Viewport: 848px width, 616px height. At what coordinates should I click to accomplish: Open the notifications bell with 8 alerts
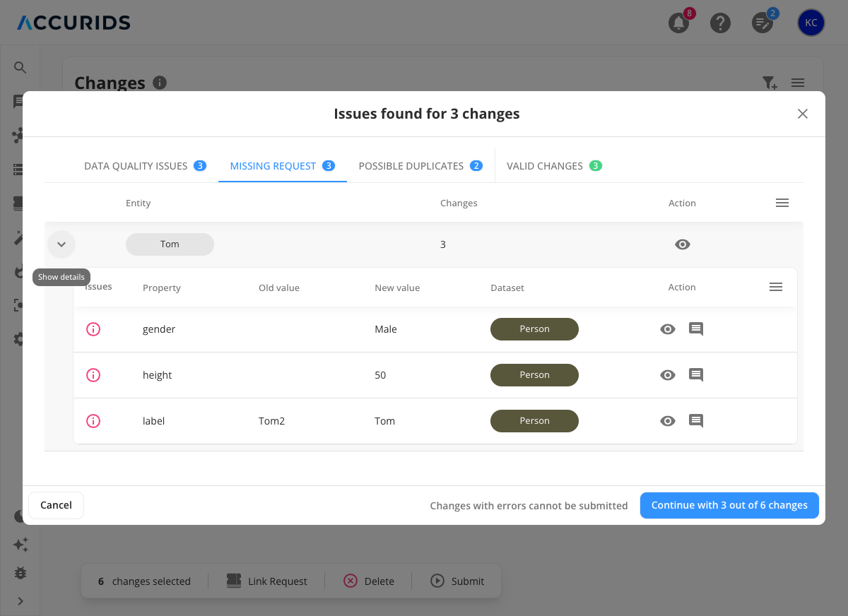point(678,23)
